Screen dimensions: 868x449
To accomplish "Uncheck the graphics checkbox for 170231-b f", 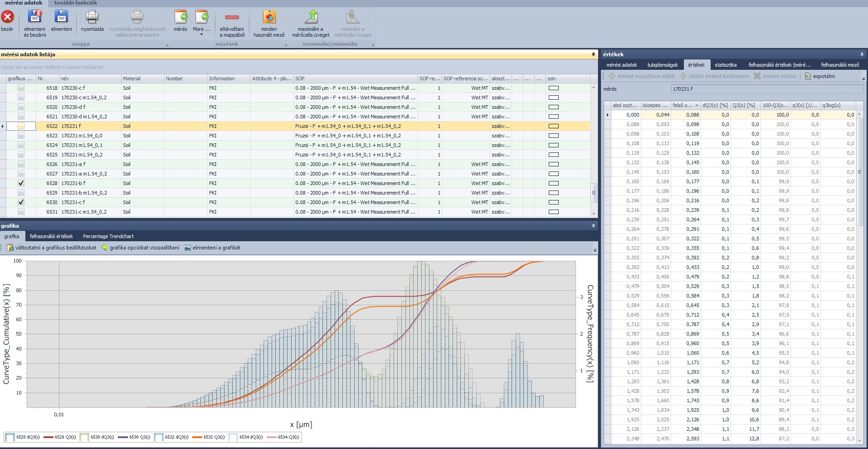I will pos(21,183).
